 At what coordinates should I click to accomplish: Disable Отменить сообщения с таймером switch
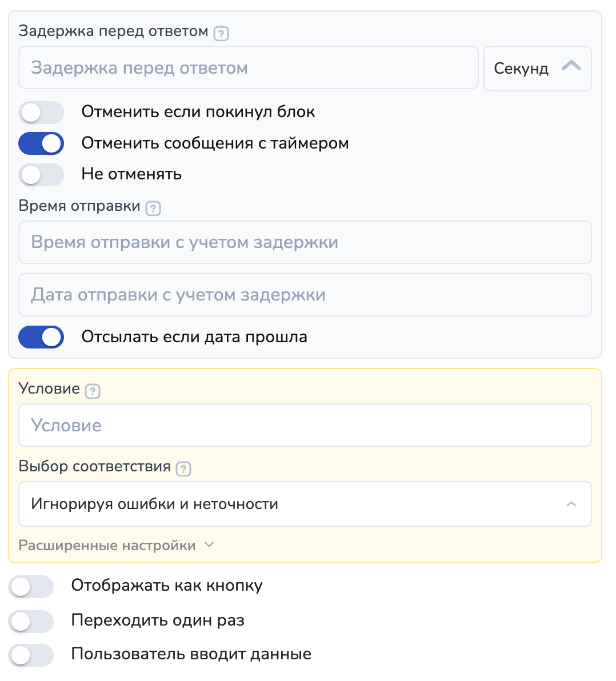point(41,143)
